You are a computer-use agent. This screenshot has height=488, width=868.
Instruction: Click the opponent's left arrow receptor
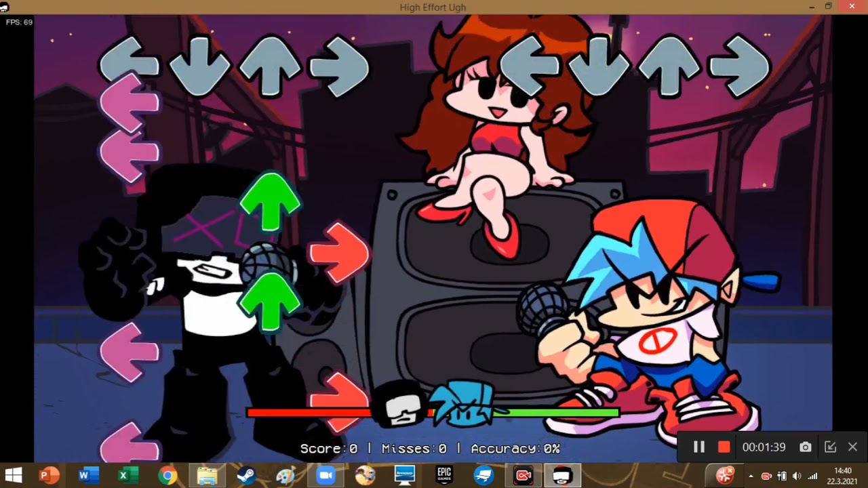coord(129,65)
